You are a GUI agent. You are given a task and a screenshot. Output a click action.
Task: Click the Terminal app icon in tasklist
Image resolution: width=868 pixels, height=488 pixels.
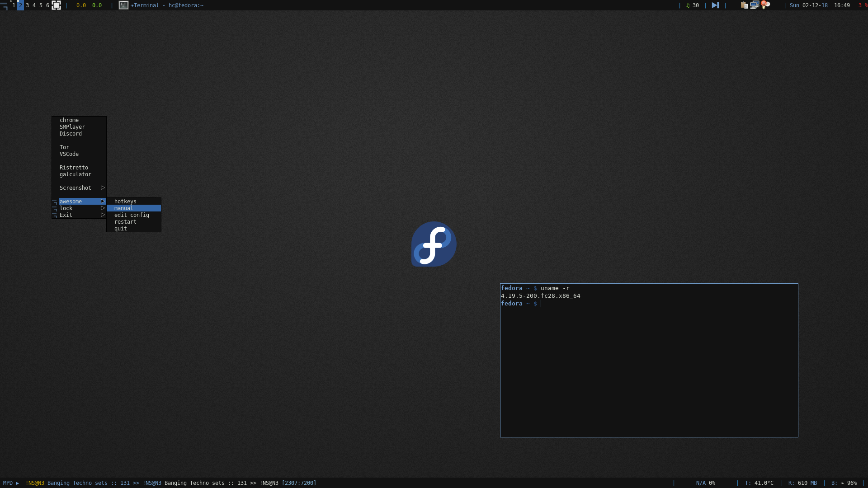click(x=123, y=5)
